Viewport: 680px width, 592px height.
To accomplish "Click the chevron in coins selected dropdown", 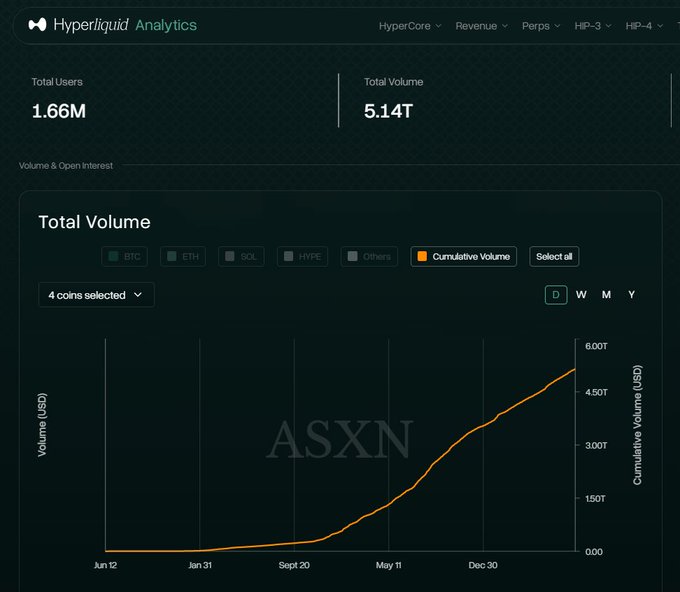I will tap(138, 295).
